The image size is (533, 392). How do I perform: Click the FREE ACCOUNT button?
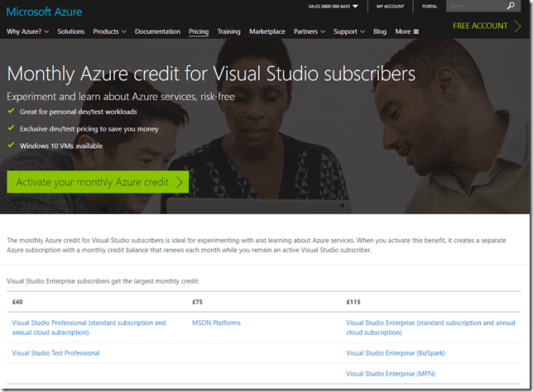[x=480, y=26]
